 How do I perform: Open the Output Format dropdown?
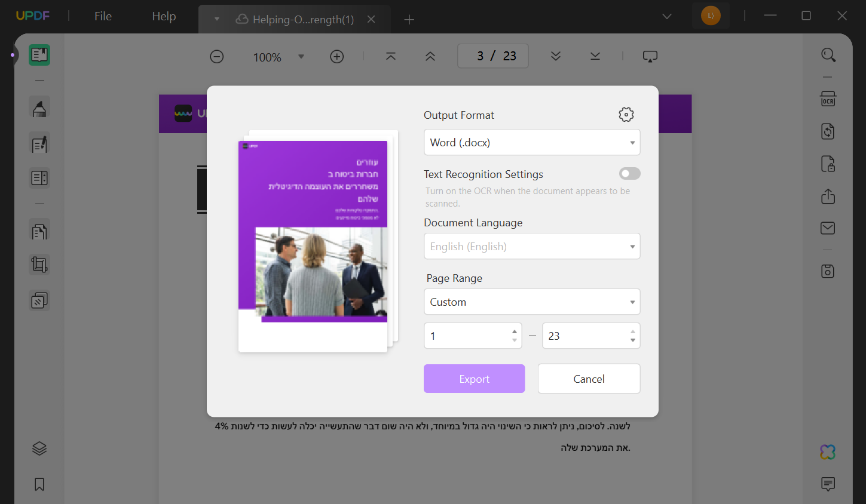coord(531,142)
